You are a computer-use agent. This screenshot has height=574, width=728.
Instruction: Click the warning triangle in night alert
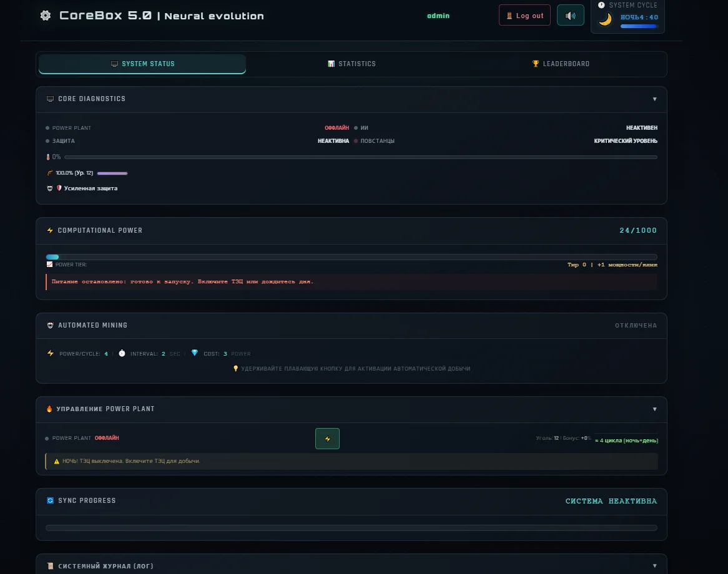[x=57, y=461]
